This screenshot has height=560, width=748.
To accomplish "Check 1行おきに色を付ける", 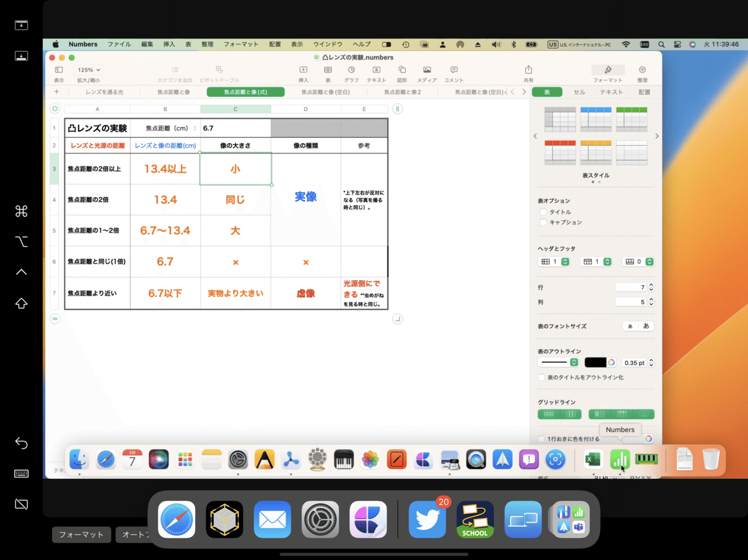I will [542, 439].
